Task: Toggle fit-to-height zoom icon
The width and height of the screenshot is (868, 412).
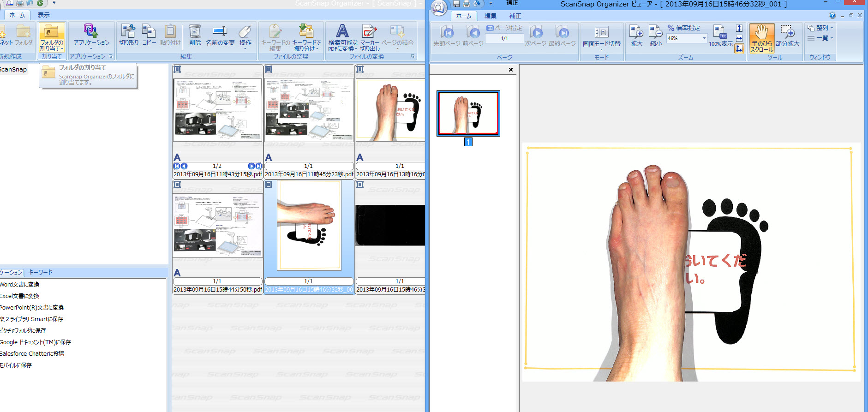Action: click(739, 28)
